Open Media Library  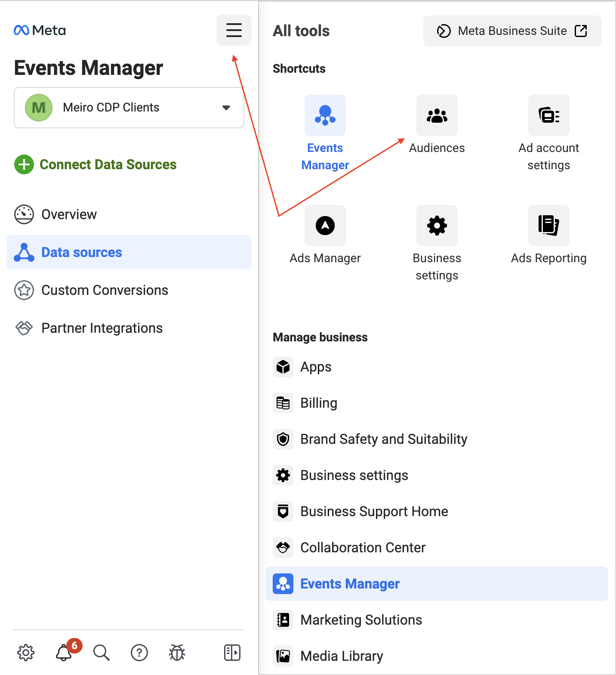tap(437, 656)
